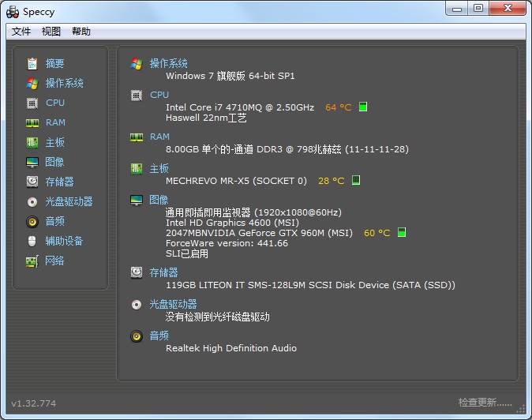Screen dimensions: 532x420
Task: Click the disc icon beside 光盘驱动器 heading
Action: coord(137,305)
